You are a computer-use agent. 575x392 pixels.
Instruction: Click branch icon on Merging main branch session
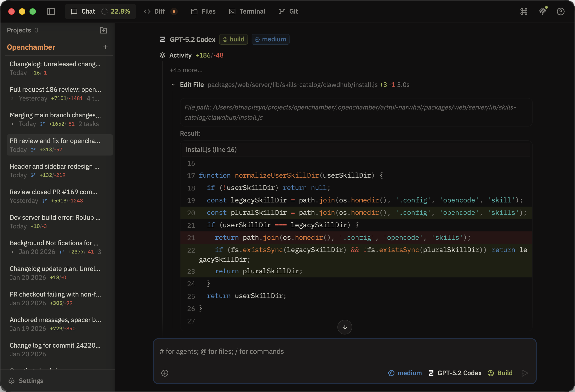point(42,124)
